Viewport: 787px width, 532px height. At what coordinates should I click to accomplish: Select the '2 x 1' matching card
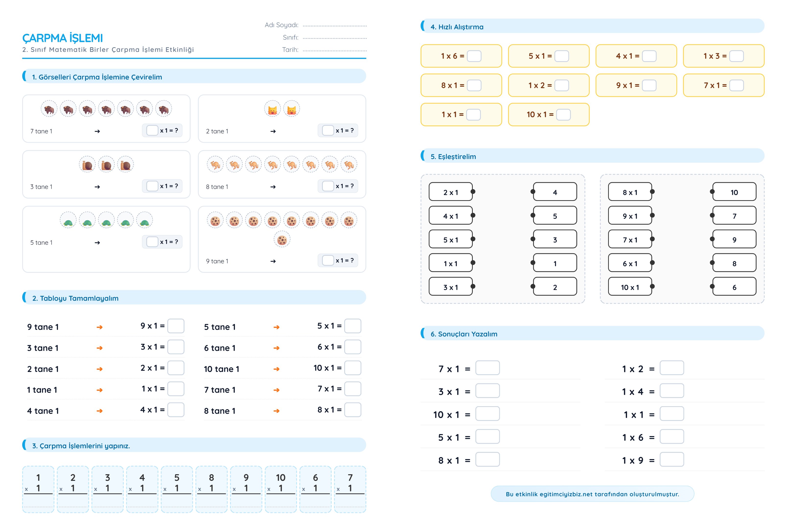pyautogui.click(x=450, y=192)
